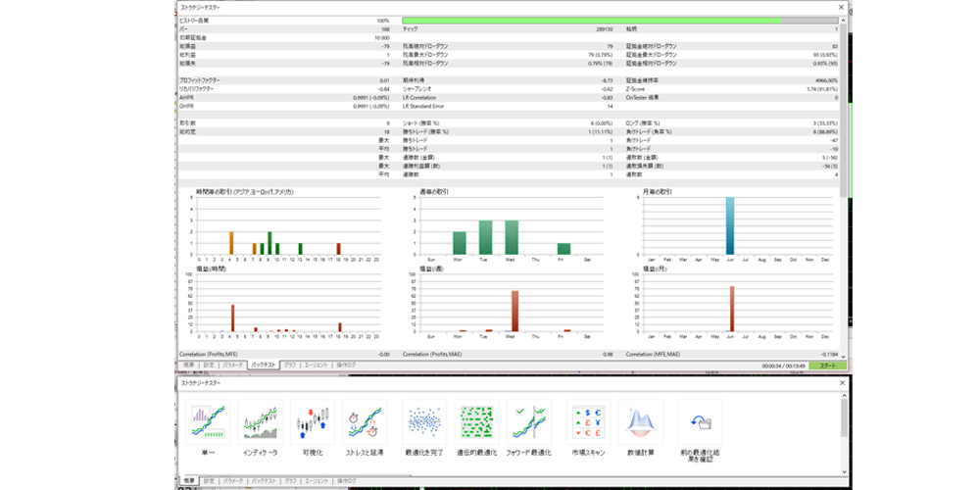This screenshot has height=490, width=980.
Task: Select the ストレスと遅滞 icon
Action: click(365, 423)
